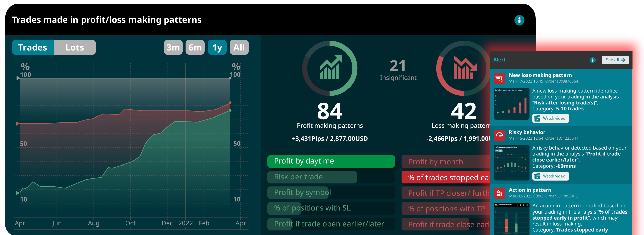Click the loss-making patterns chart icon

pos(464,68)
